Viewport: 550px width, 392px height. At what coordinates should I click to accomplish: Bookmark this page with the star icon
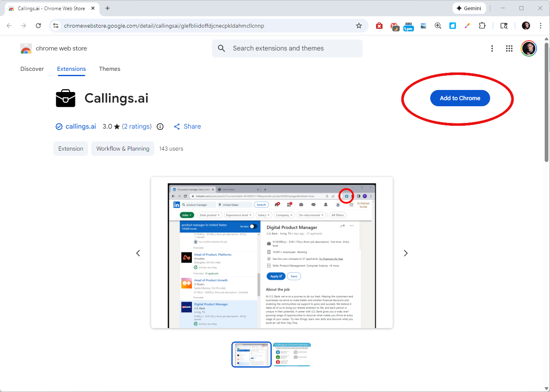tap(359, 26)
